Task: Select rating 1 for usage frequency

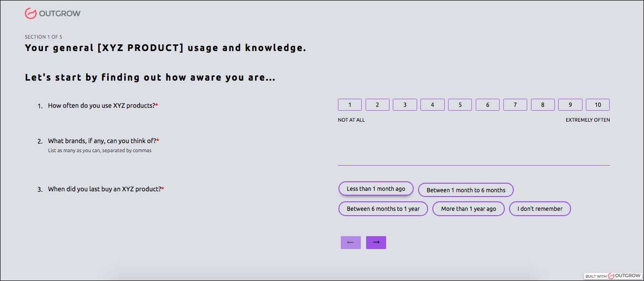Action: tap(349, 105)
